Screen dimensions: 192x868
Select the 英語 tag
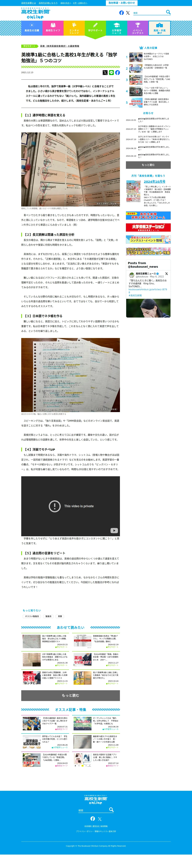tap(60, 616)
